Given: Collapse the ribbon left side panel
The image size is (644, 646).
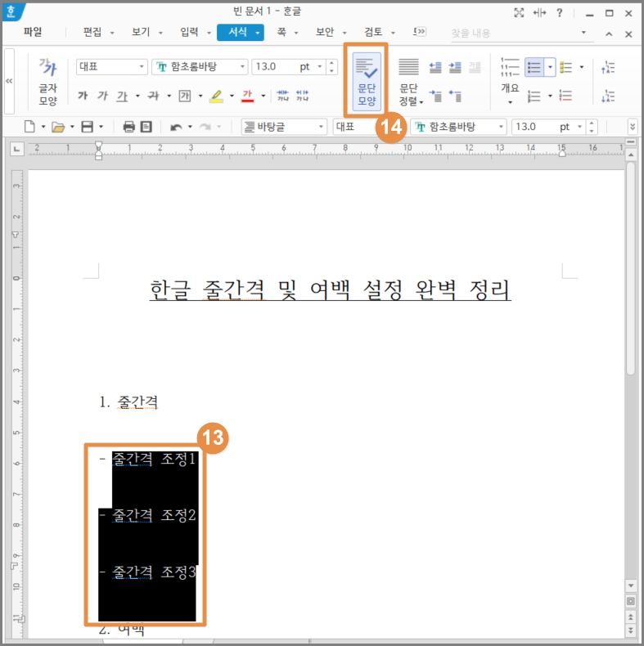Looking at the screenshot, I should point(9,81).
